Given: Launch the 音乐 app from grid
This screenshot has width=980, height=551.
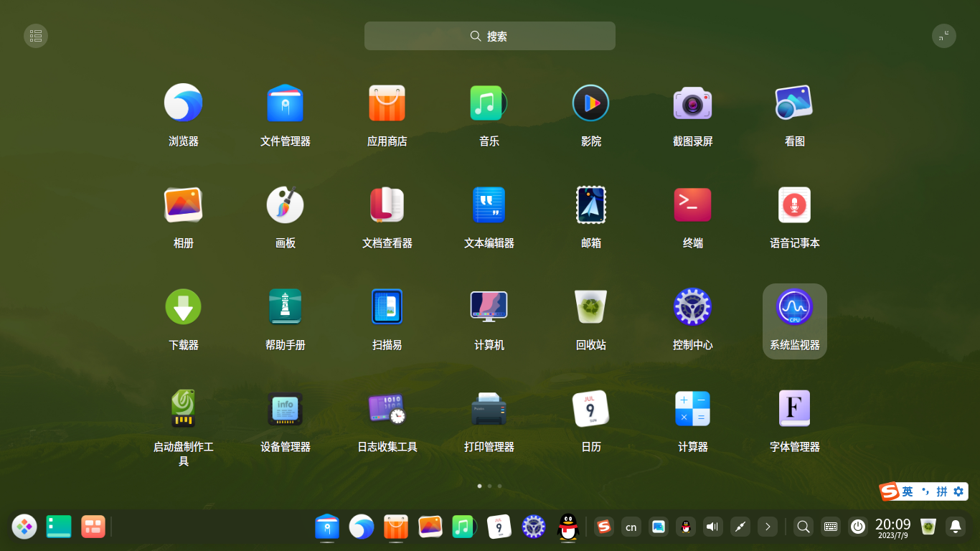Looking at the screenshot, I should point(489,103).
